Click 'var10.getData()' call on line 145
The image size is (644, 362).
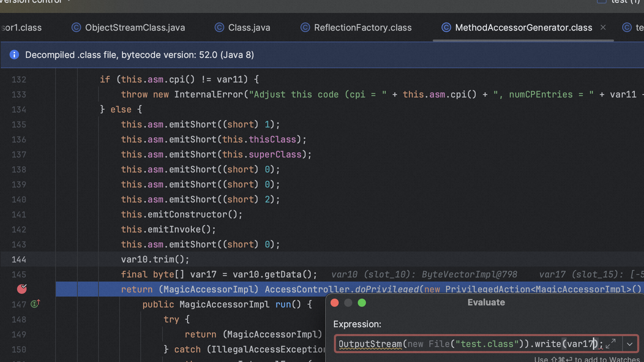tap(272, 274)
